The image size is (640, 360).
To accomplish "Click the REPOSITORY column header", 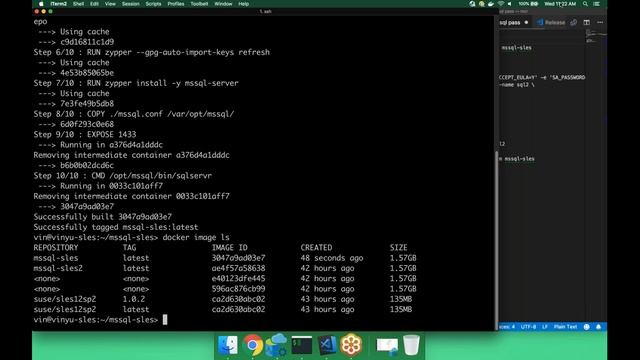I will pos(56,247).
